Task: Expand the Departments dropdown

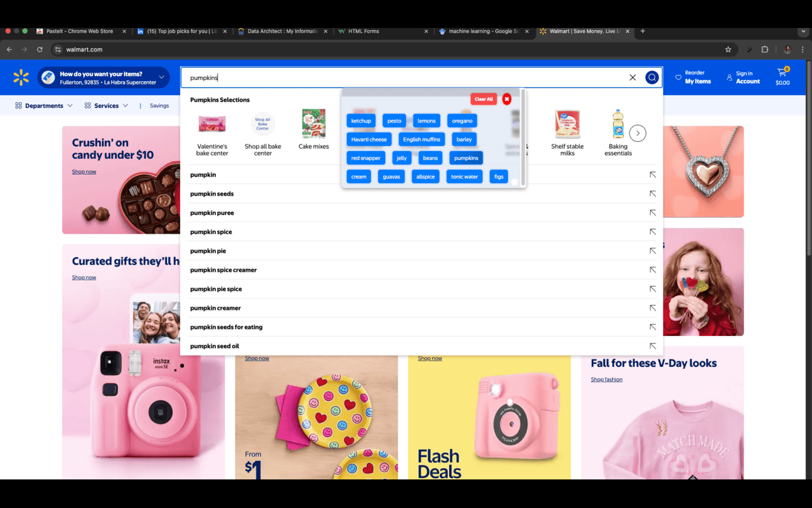Action: [x=44, y=105]
